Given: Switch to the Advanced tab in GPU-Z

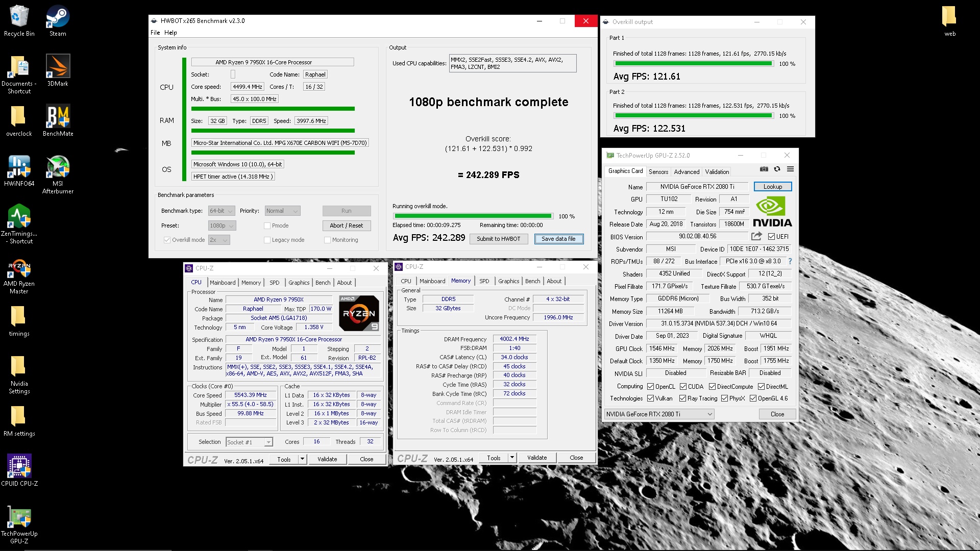Looking at the screenshot, I should [x=687, y=172].
